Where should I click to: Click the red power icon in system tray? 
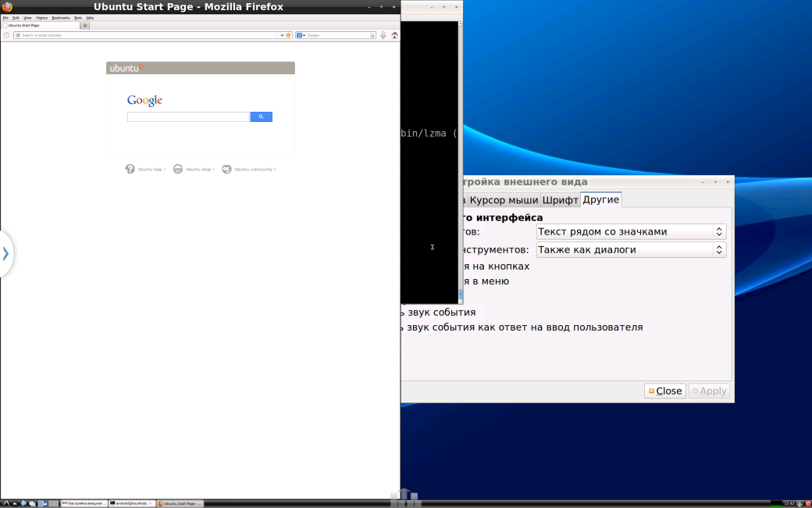coord(808,503)
